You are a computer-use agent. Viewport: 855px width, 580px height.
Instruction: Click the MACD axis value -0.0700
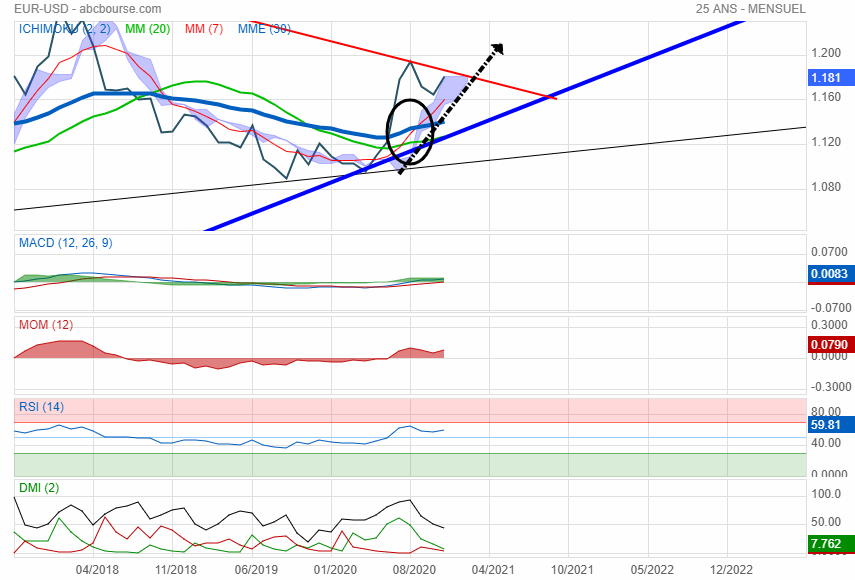[x=831, y=307]
